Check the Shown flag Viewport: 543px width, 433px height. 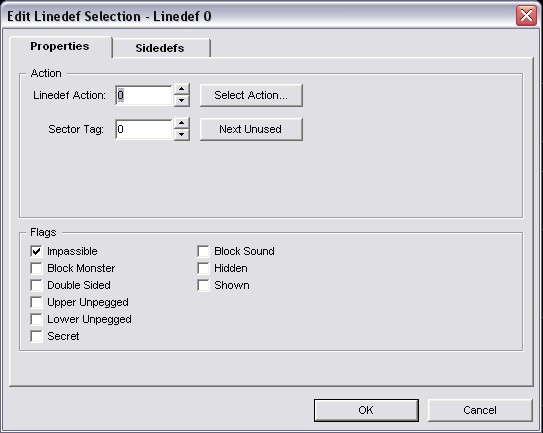coord(203,285)
